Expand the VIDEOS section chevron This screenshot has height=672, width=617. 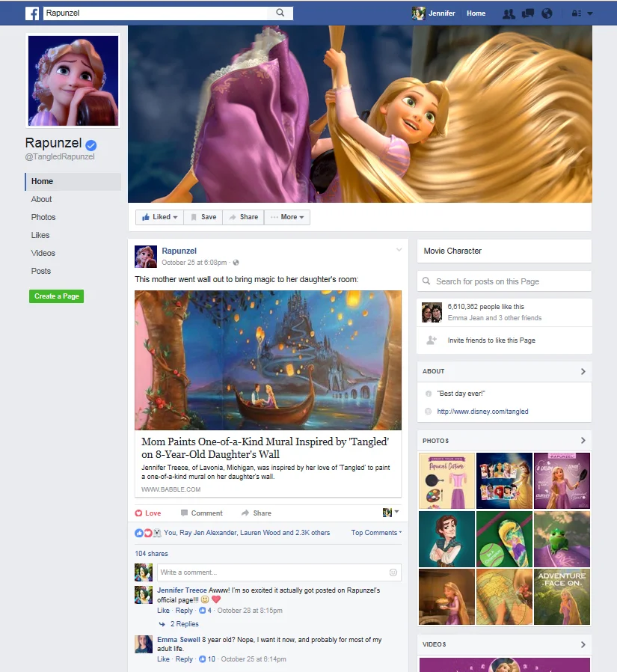(583, 644)
